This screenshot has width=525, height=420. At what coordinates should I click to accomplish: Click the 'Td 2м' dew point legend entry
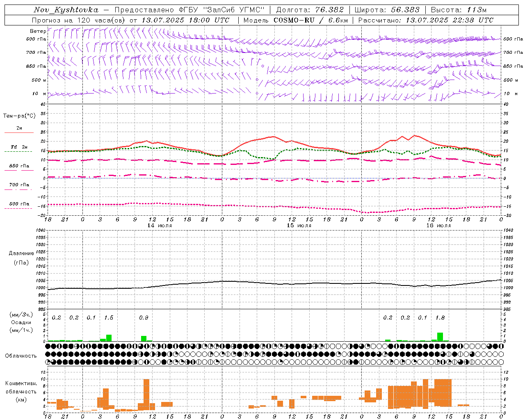[x=19, y=147]
